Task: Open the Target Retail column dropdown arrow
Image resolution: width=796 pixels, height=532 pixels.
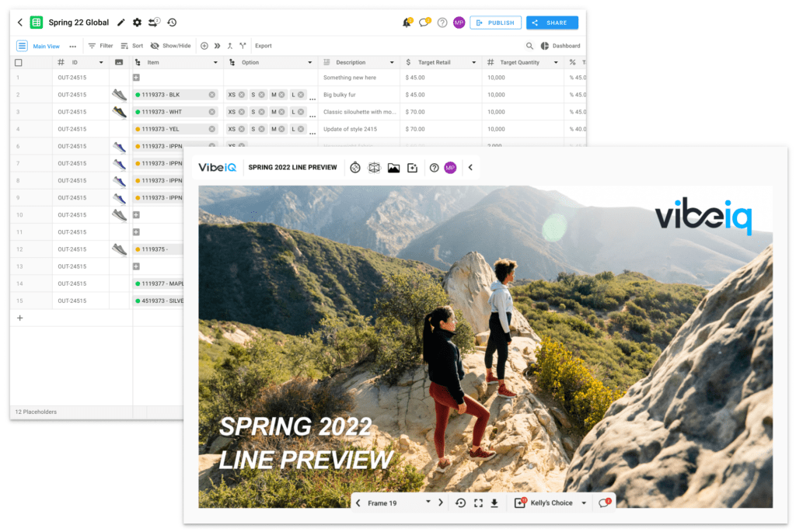Action: click(x=473, y=63)
